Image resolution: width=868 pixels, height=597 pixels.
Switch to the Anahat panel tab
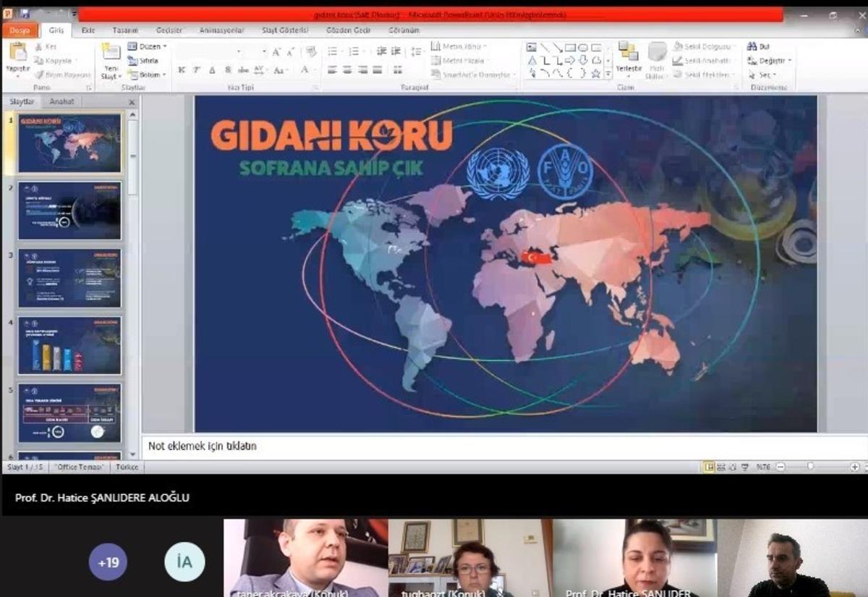tap(61, 101)
